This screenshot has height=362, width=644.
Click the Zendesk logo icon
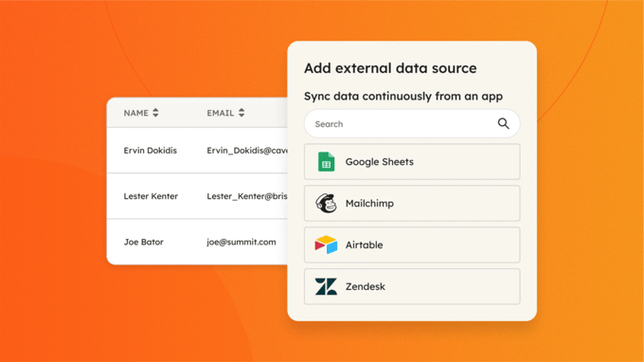click(x=326, y=286)
